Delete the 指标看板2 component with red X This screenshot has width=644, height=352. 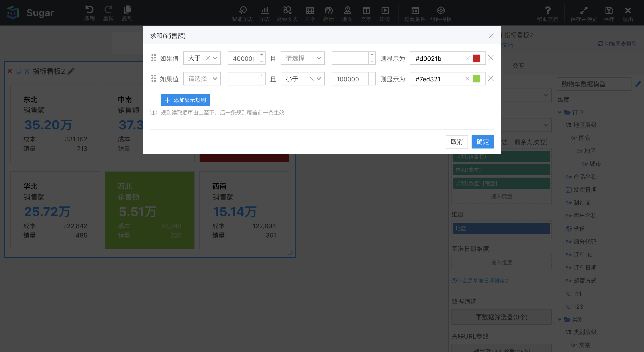pos(10,71)
